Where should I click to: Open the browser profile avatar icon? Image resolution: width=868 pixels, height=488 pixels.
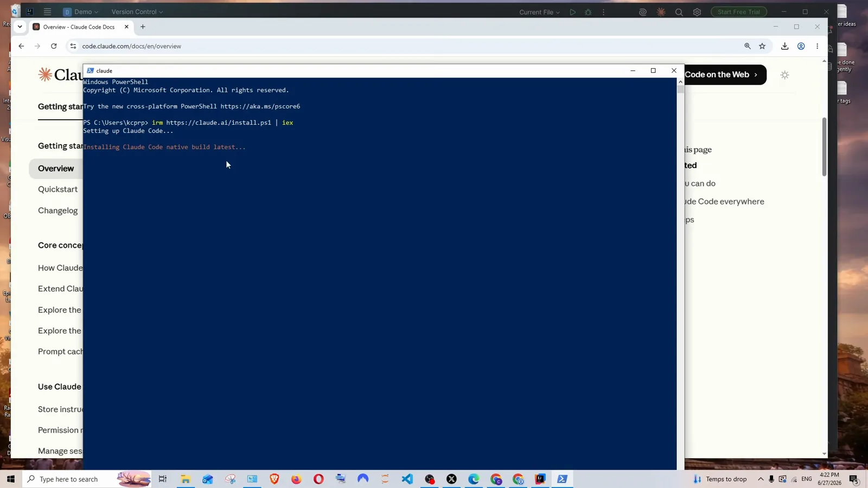point(801,46)
